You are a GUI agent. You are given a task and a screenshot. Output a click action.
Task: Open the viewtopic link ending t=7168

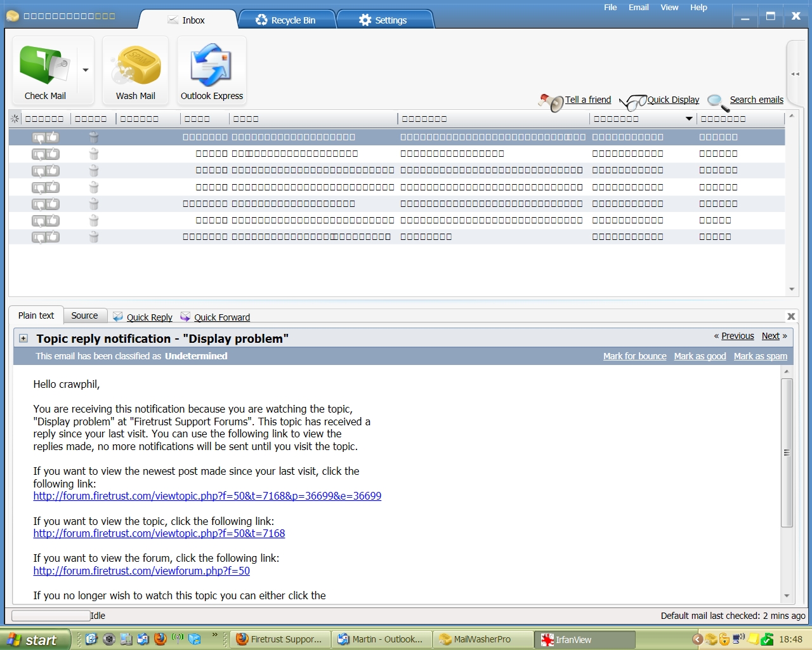159,533
